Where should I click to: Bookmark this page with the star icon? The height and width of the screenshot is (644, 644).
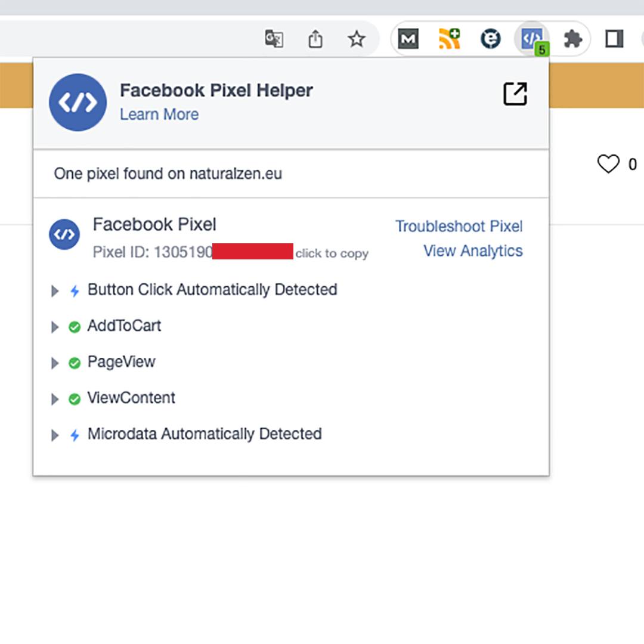coord(357,39)
